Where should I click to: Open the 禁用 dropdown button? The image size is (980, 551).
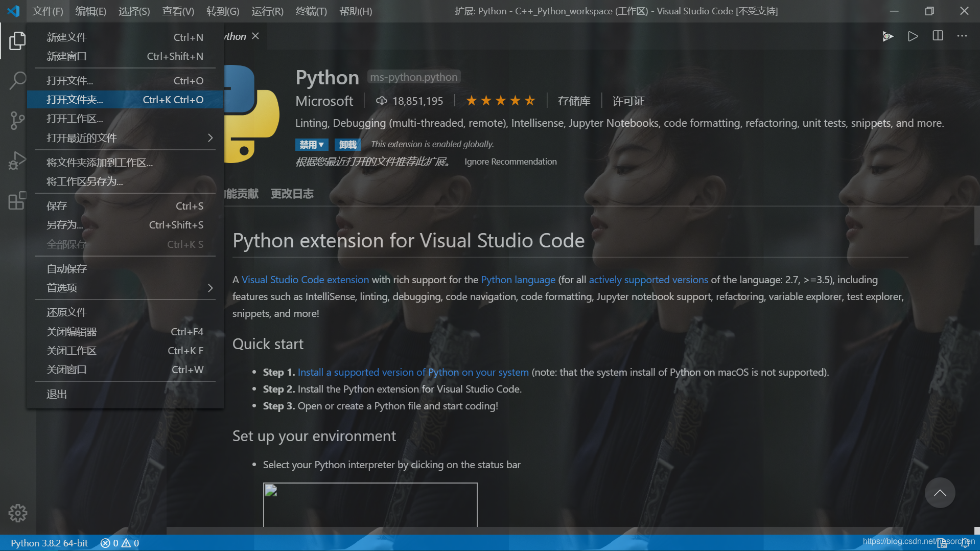click(x=312, y=145)
